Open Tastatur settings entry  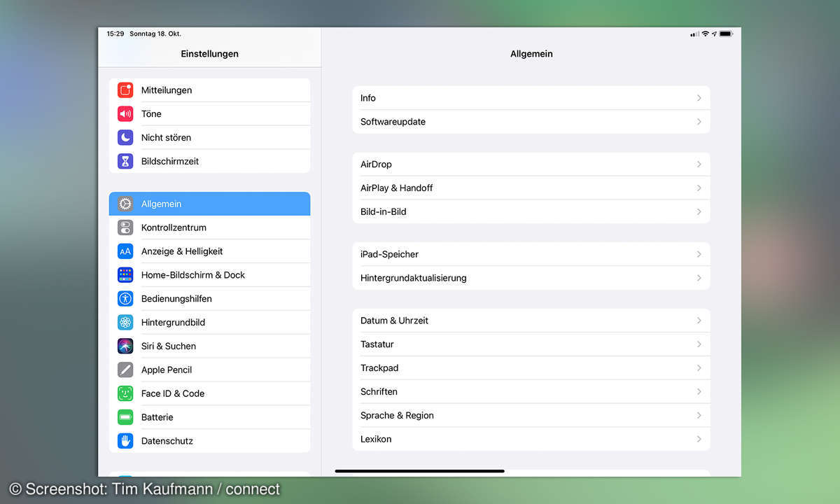coord(531,344)
